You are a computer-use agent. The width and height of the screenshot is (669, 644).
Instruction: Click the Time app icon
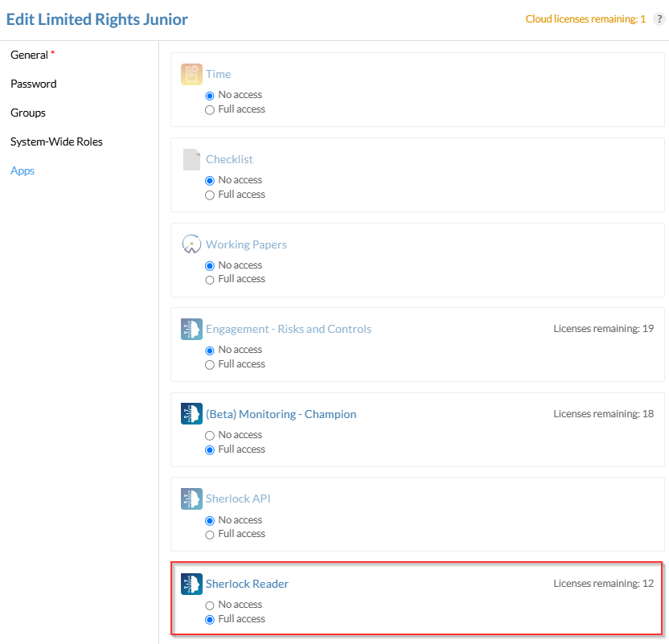(191, 74)
